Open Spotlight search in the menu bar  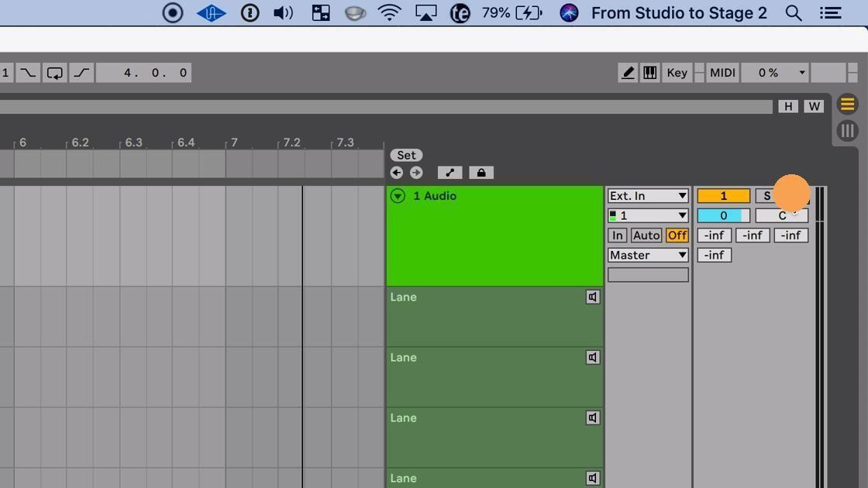(x=794, y=12)
